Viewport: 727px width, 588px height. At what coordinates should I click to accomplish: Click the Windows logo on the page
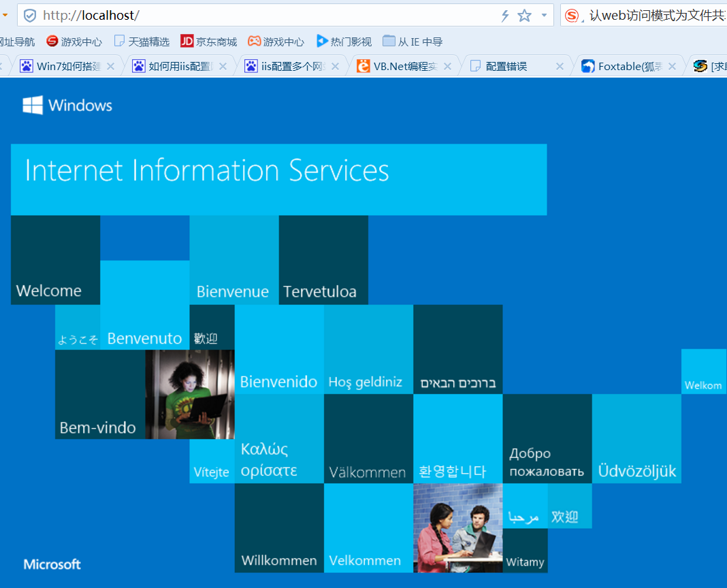pyautogui.click(x=67, y=105)
